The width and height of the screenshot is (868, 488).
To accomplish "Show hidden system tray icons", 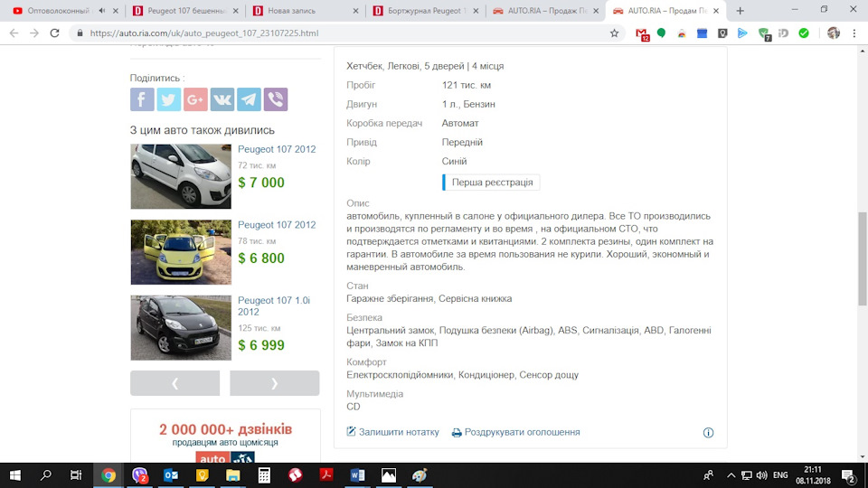I will [x=731, y=475].
